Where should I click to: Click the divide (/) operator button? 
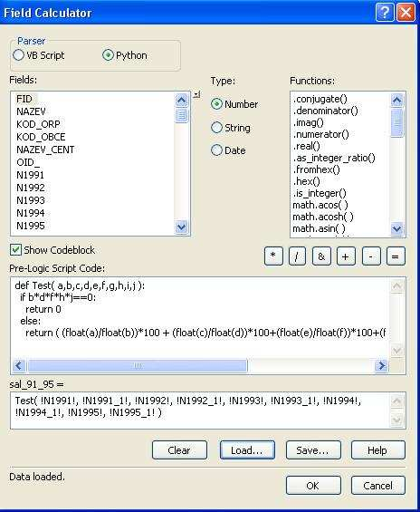coord(297,256)
